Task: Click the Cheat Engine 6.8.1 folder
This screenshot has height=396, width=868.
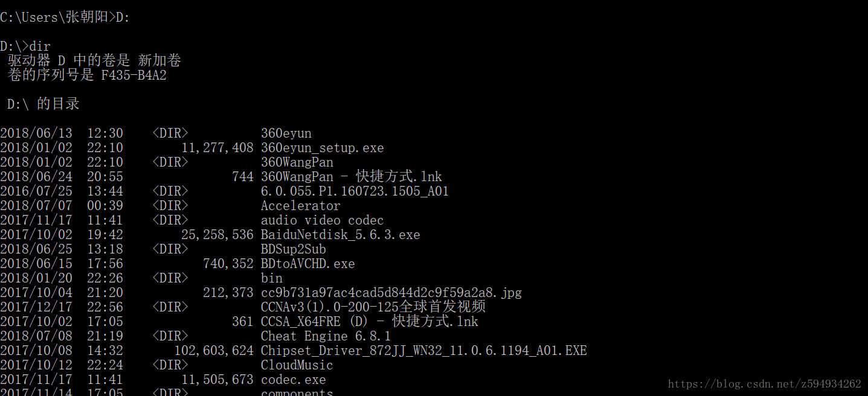Action: pyautogui.click(x=326, y=336)
